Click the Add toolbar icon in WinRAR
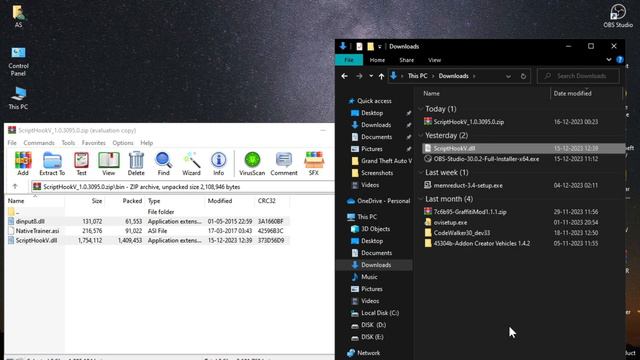 [23, 164]
